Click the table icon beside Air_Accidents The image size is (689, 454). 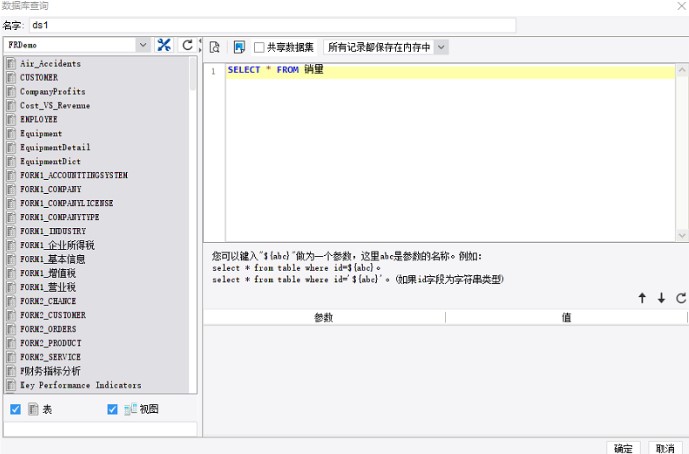click(11, 64)
